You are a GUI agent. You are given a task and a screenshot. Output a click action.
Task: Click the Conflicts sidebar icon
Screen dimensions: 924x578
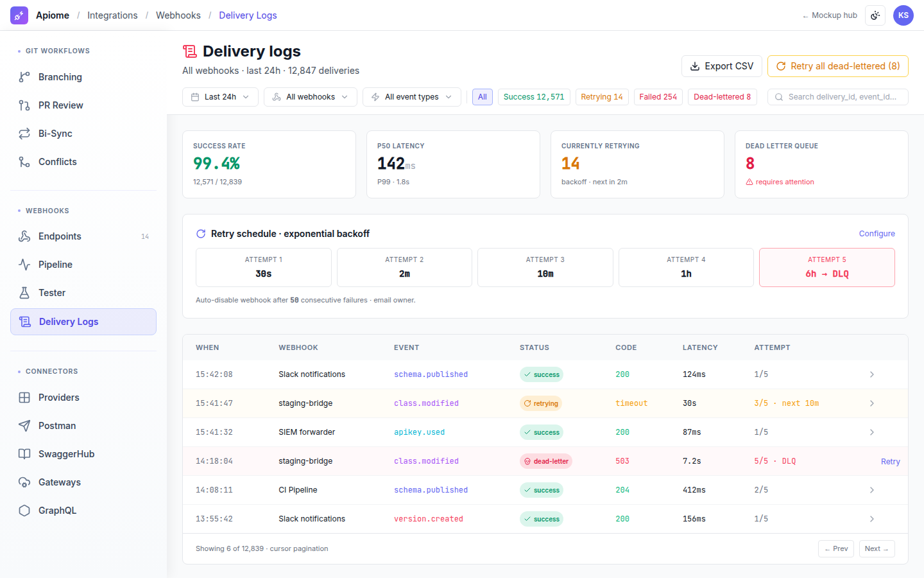coord(24,162)
